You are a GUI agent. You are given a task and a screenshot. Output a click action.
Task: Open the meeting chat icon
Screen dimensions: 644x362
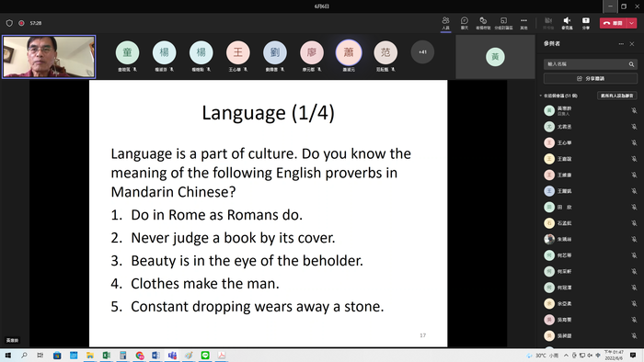465,23
